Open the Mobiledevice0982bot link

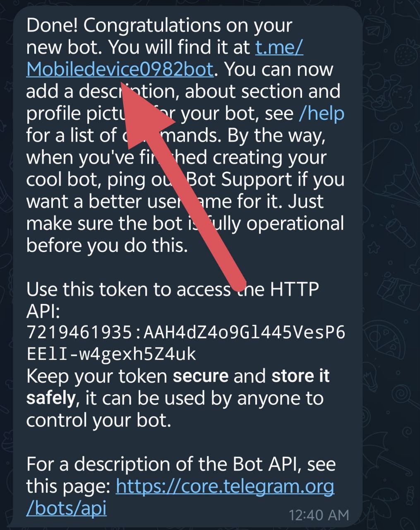[120, 70]
